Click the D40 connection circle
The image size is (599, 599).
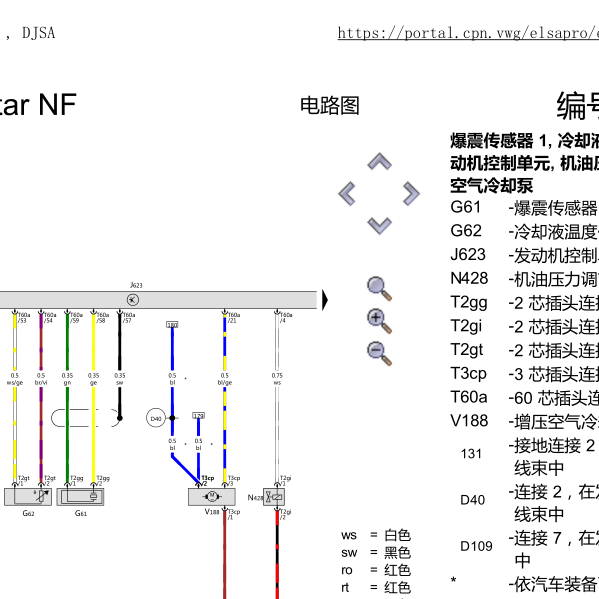pos(156,418)
